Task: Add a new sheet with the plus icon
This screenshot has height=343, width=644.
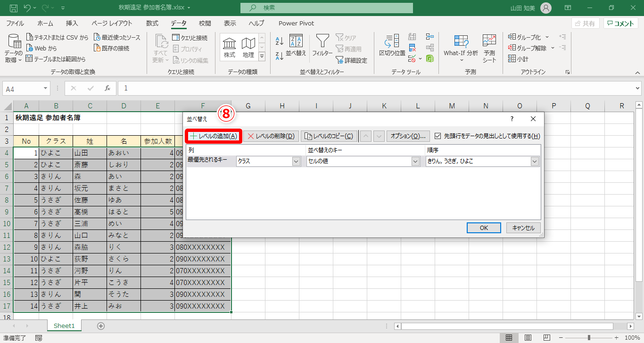Action: (x=100, y=326)
